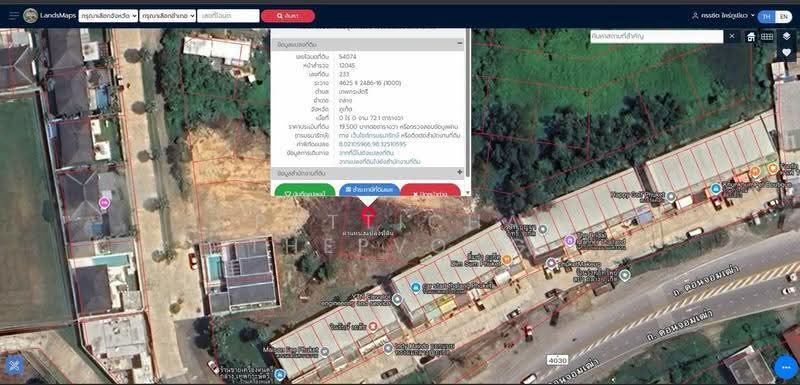Click the green save parcel button
800x385 pixels.
[x=305, y=191]
